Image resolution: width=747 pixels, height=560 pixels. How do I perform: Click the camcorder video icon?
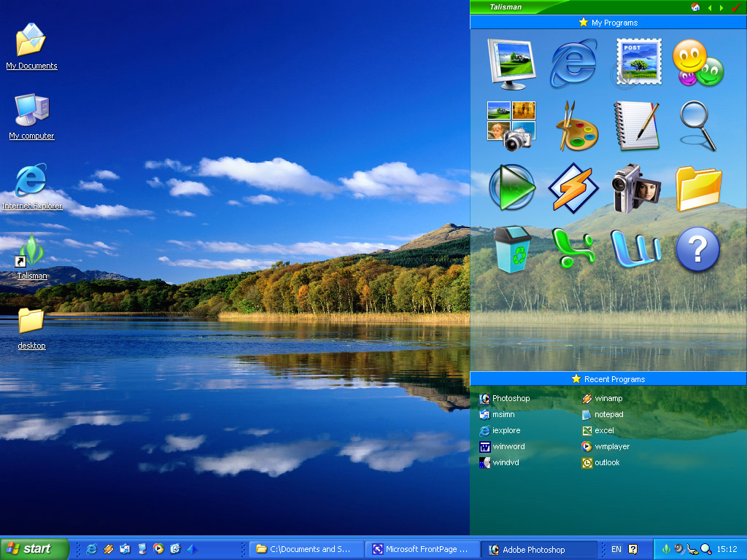click(x=636, y=188)
